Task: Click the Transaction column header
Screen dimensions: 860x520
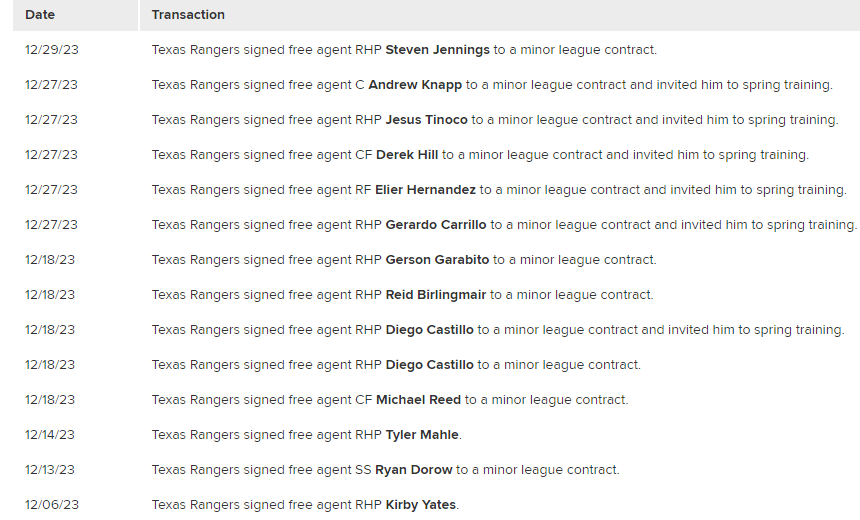Action: click(188, 15)
